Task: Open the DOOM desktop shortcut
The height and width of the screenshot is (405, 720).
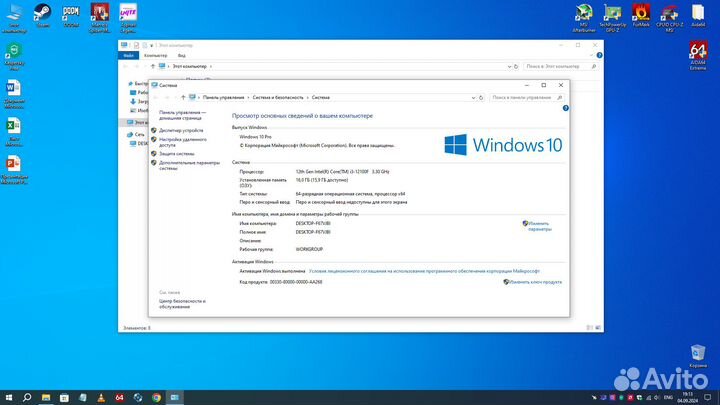Action: click(71, 13)
